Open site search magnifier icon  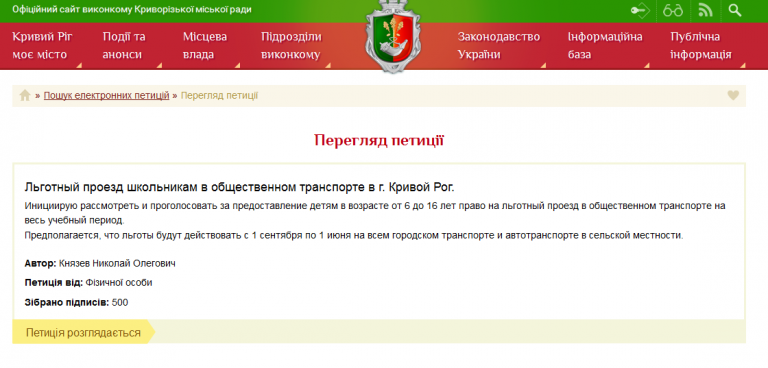735,10
